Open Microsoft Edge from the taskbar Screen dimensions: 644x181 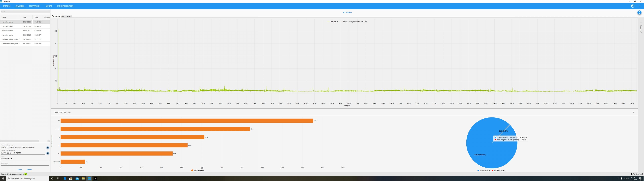pyautogui.click(x=65, y=178)
